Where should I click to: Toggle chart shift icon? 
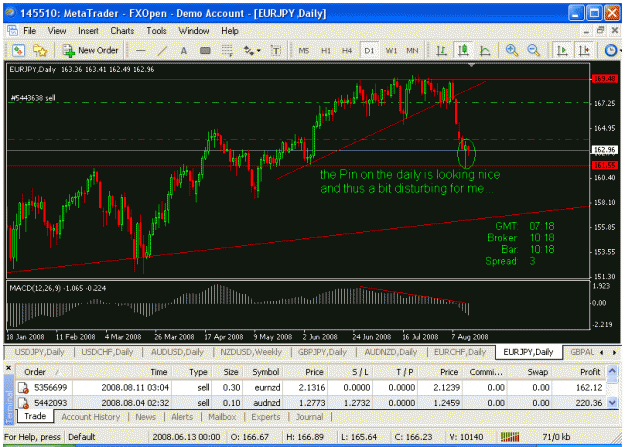tap(584, 51)
